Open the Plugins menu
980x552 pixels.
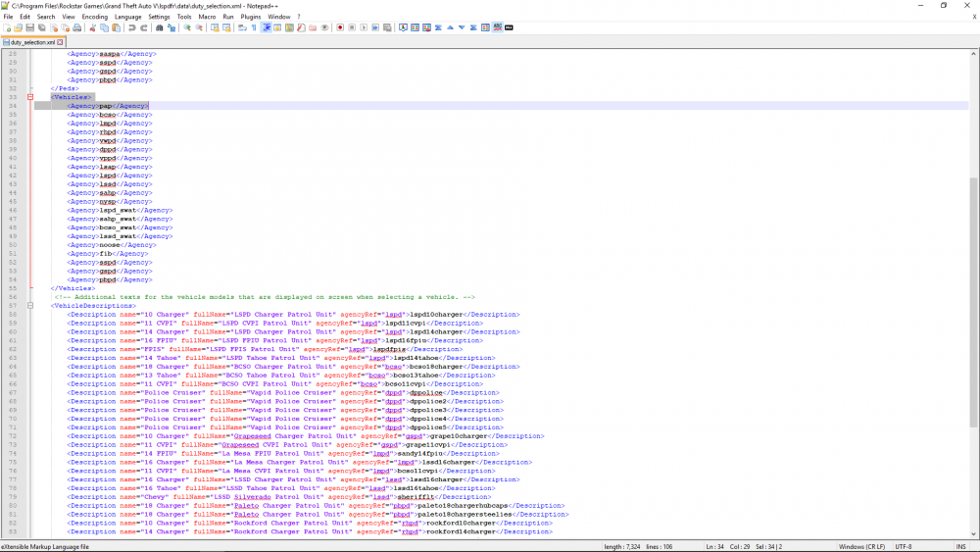251,17
